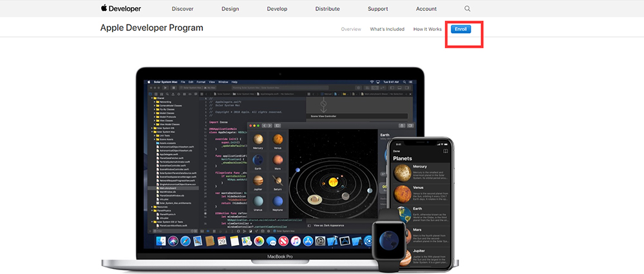
Task: Open the How It Works link
Action: 427,29
